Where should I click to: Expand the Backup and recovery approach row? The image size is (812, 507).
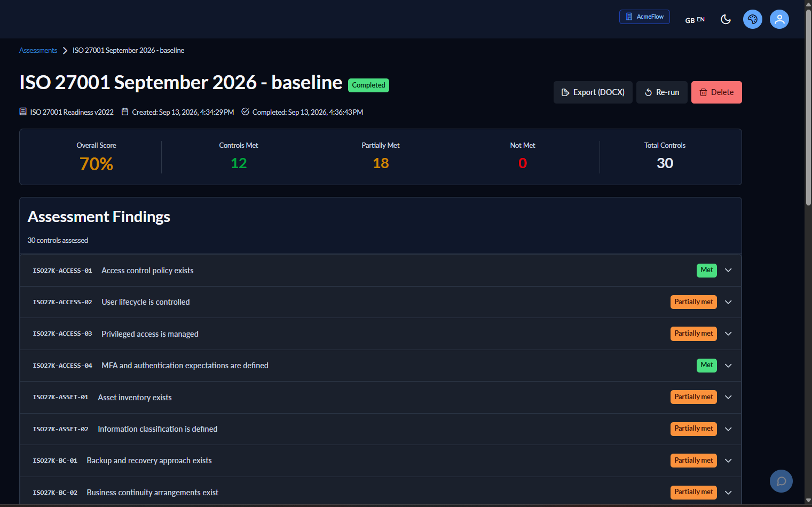click(x=381, y=461)
